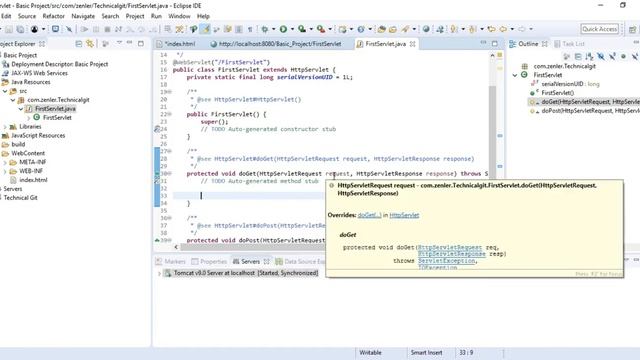Click the Skip All Breakpoints icon
640x360 pixels.
click(x=69, y=29)
